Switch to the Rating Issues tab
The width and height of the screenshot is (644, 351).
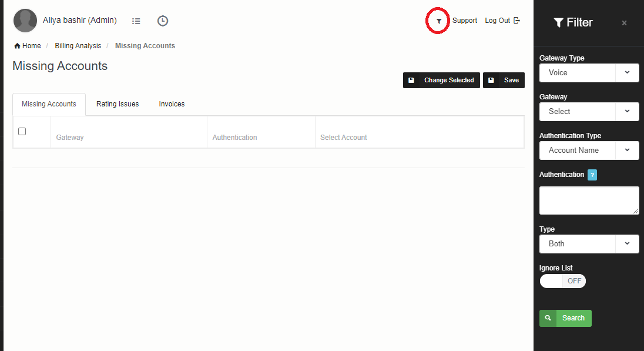coord(118,104)
